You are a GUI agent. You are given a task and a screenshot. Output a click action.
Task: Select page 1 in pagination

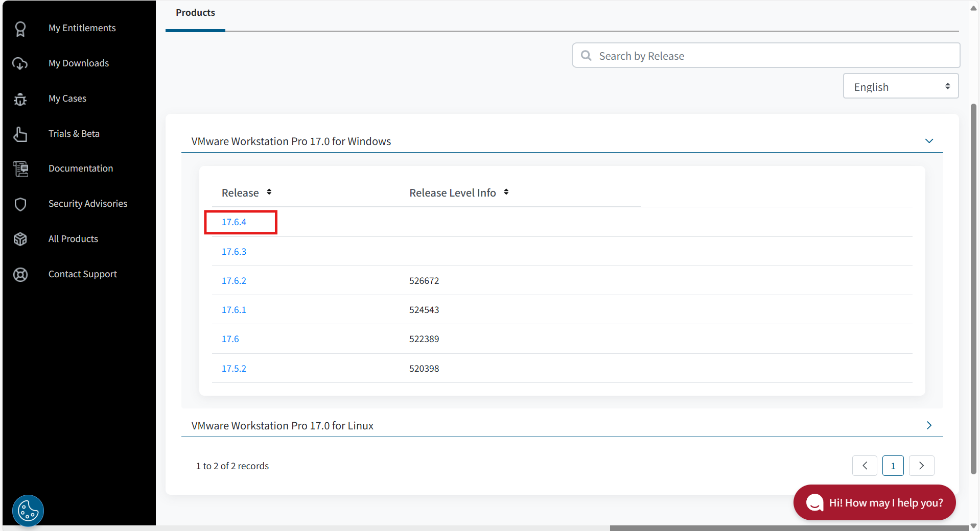893,466
